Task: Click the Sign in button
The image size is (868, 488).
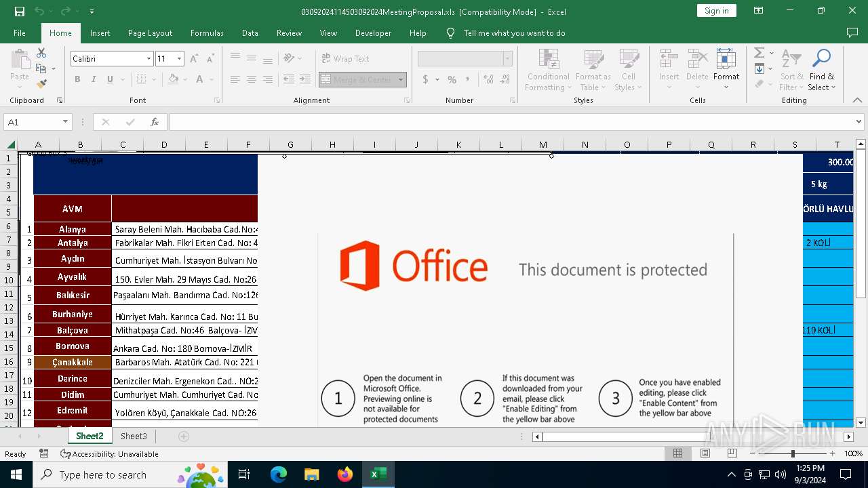Action: pyautogui.click(x=717, y=11)
